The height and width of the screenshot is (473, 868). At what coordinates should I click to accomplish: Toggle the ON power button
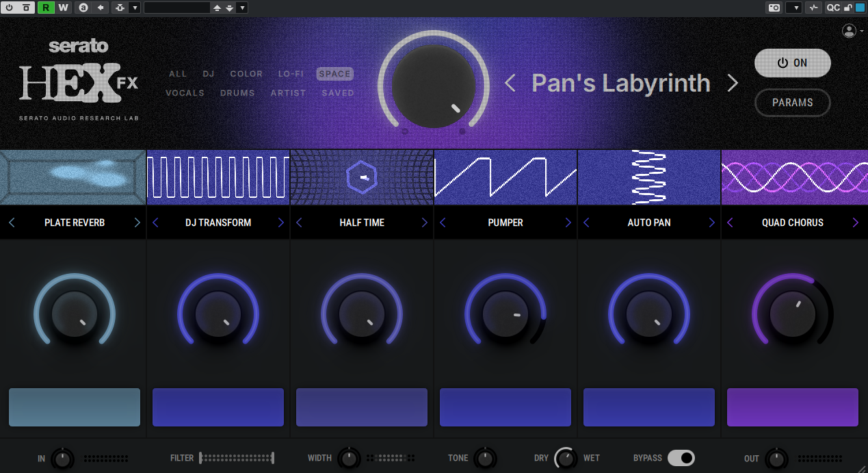793,63
